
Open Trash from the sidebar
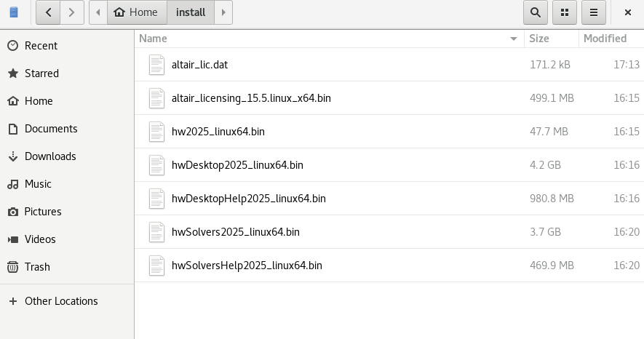37,267
